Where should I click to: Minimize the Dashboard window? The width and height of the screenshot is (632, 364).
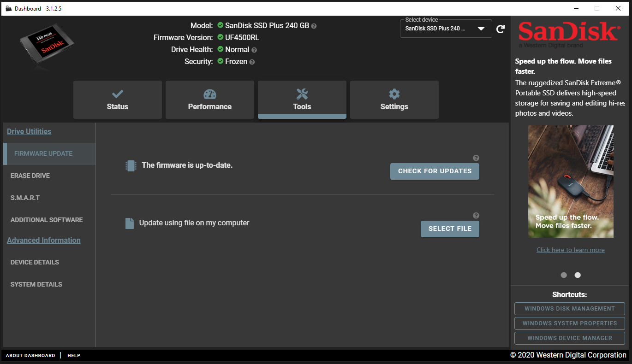(x=577, y=8)
